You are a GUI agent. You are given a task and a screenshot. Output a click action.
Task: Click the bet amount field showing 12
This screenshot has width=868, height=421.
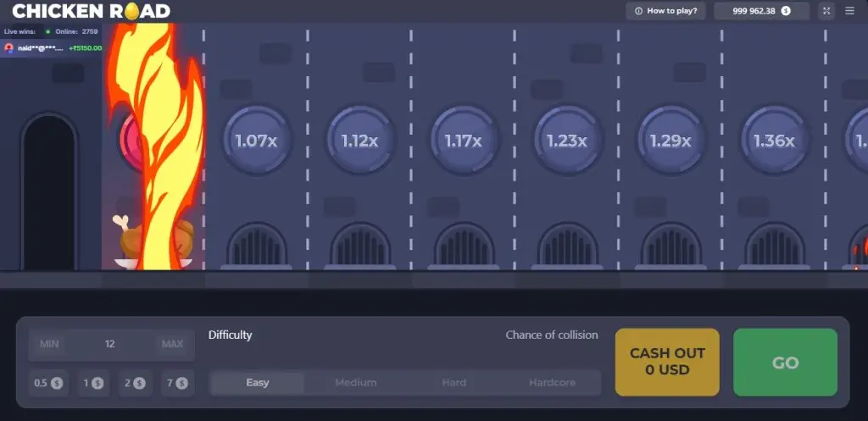click(x=110, y=344)
